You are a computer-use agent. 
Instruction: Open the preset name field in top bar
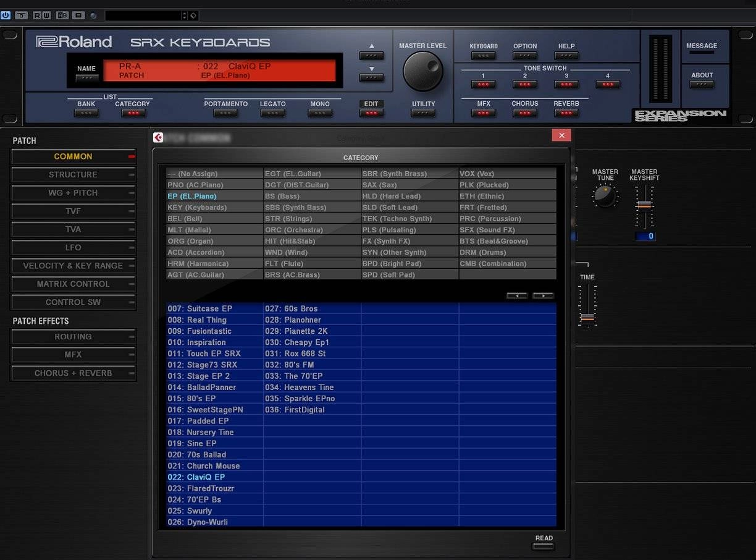[x=143, y=15]
